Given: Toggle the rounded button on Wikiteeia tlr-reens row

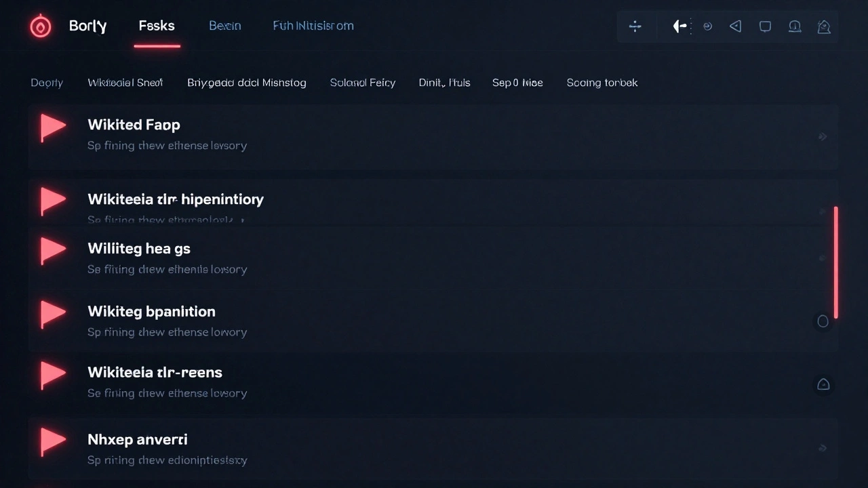Looking at the screenshot, I should point(823,384).
